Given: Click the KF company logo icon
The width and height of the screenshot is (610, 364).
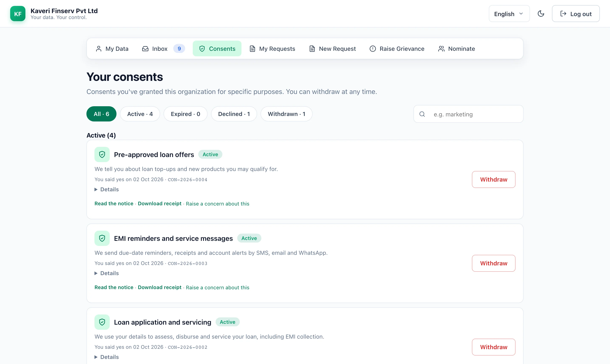Looking at the screenshot, I should pos(18,14).
